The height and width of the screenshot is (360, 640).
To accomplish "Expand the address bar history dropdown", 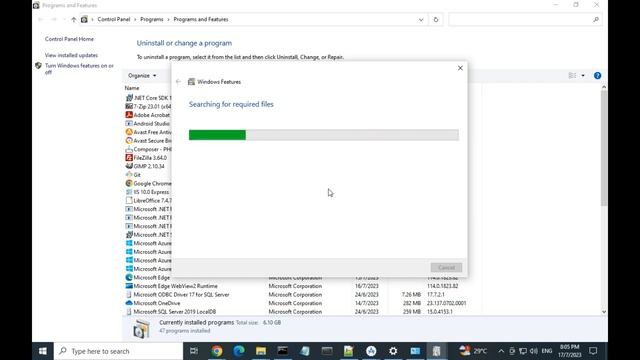I will [421, 20].
